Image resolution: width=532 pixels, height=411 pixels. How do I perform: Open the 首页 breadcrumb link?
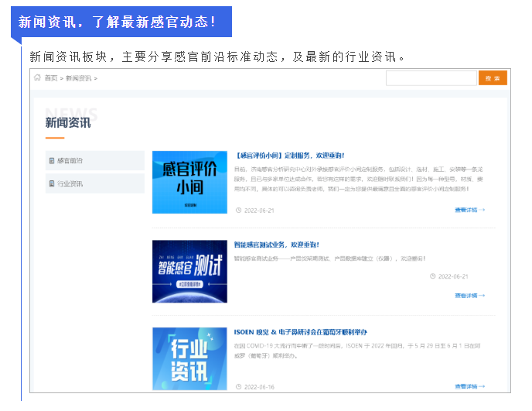point(51,78)
